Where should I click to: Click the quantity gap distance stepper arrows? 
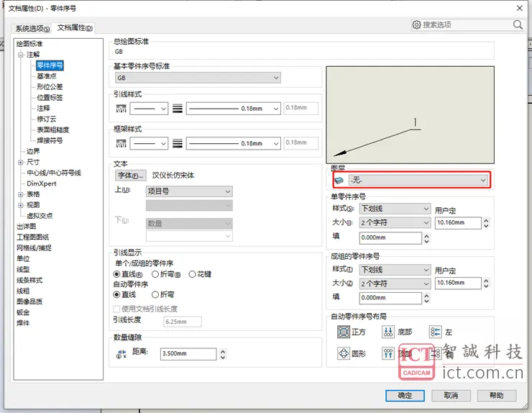(223, 354)
